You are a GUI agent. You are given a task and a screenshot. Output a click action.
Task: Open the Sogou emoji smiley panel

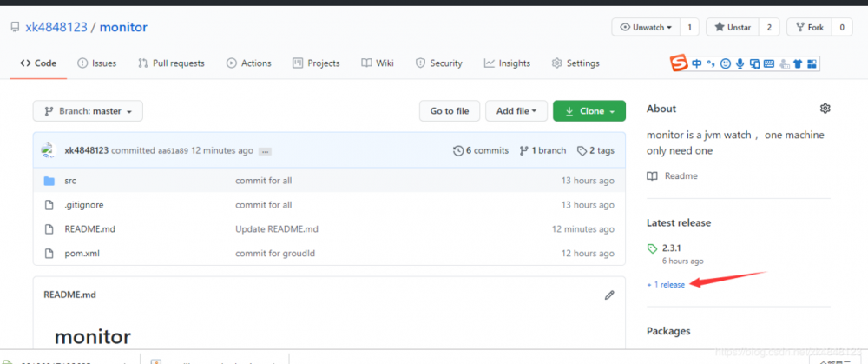point(725,63)
